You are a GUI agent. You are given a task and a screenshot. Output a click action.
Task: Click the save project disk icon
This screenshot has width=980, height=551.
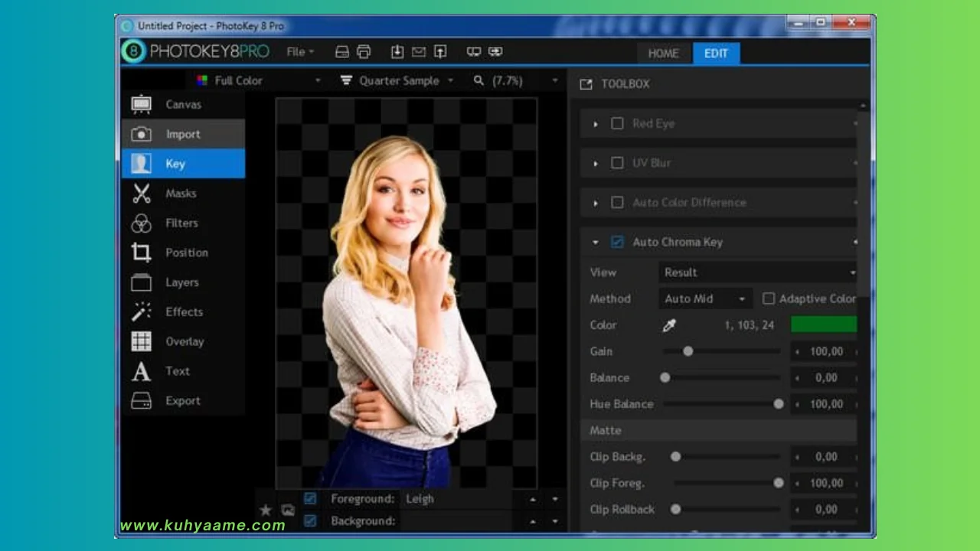pyautogui.click(x=342, y=51)
